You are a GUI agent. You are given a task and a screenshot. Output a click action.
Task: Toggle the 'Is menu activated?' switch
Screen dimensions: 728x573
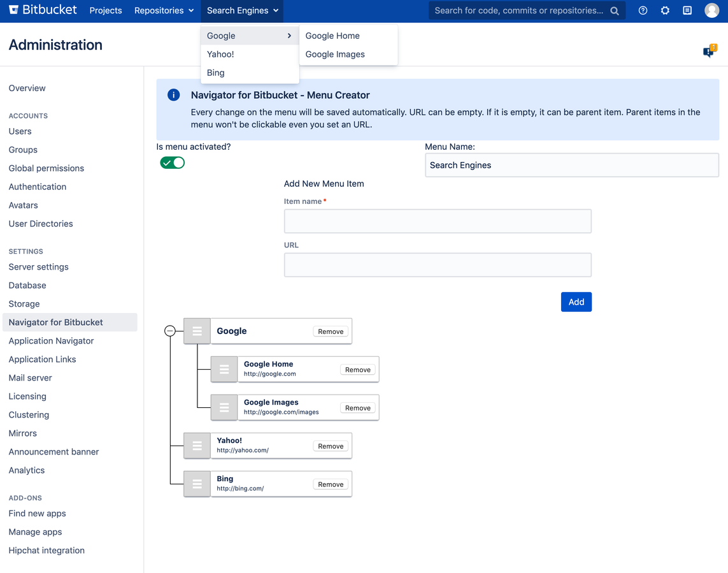pyautogui.click(x=172, y=163)
